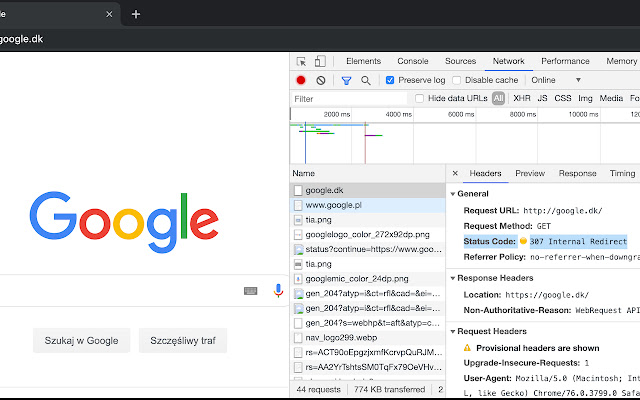
Task: Switch to the Memory panel tab
Action: coord(621,61)
